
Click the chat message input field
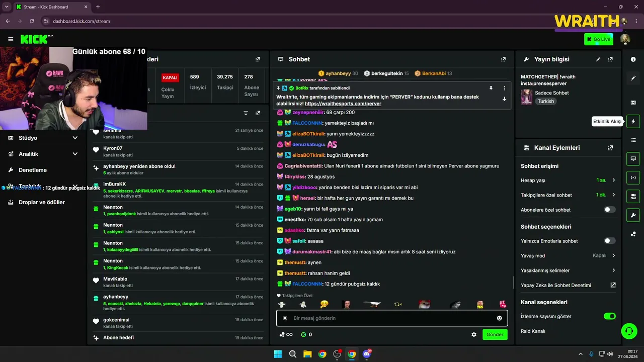[x=392, y=318]
